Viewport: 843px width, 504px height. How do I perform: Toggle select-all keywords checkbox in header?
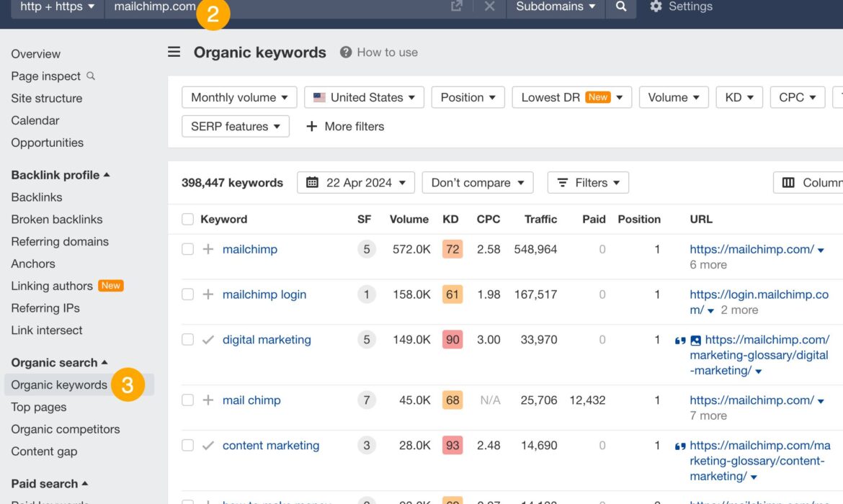point(187,219)
